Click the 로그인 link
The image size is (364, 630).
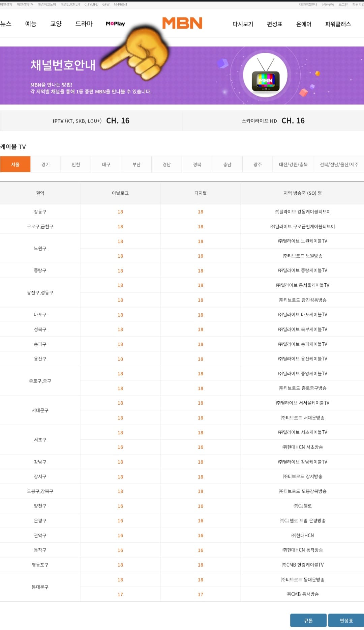tap(343, 4)
